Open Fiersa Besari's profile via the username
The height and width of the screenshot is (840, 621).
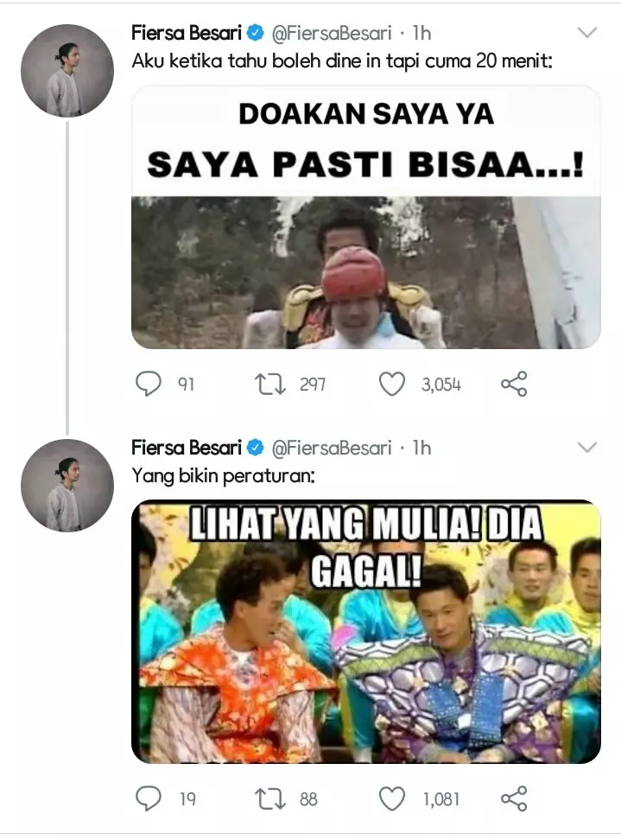coord(184,33)
